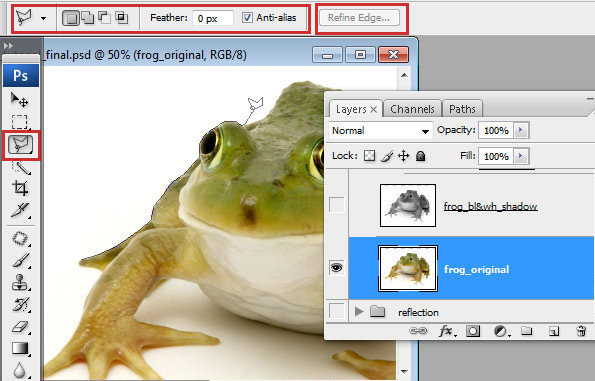This screenshot has height=381, width=595.
Task: Select the Eraser tool
Action: click(20, 326)
